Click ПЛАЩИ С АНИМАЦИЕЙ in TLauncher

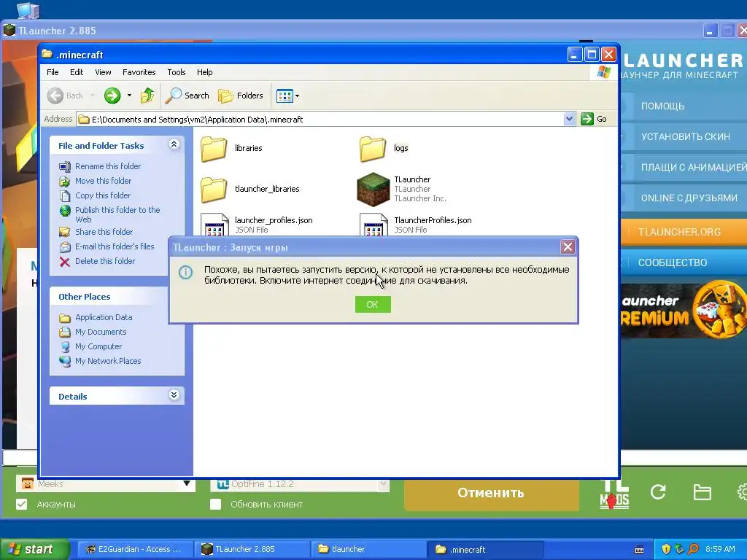(684, 167)
